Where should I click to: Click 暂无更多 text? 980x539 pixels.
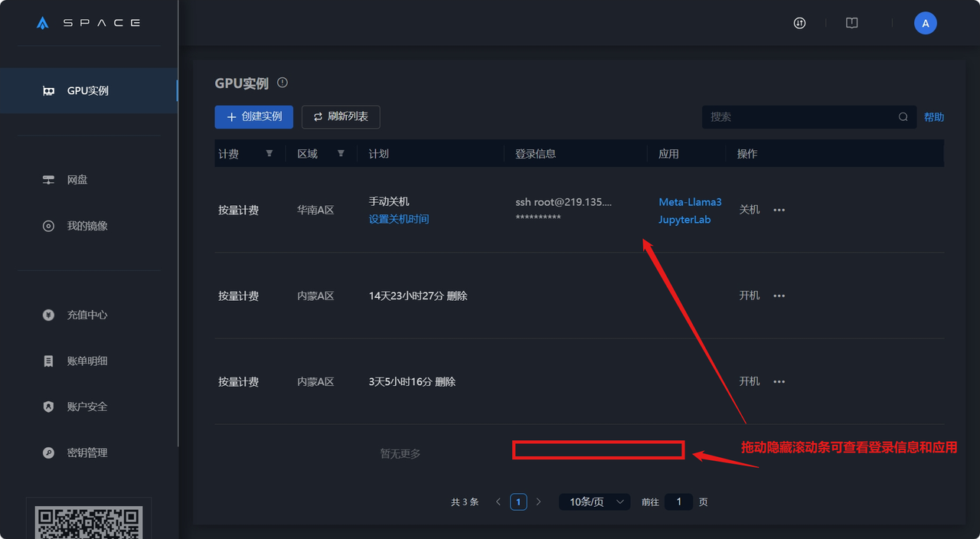(x=400, y=454)
